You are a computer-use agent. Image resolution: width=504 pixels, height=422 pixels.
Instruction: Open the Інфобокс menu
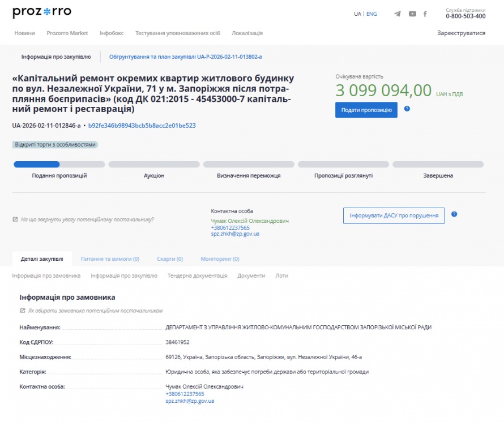112,33
